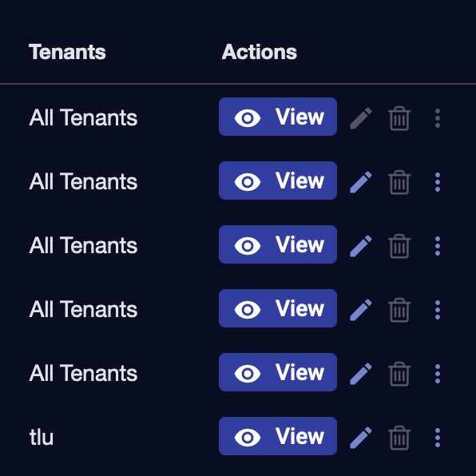View the fifth All Tenants entry
The height and width of the screenshot is (476, 476).
[x=278, y=372]
